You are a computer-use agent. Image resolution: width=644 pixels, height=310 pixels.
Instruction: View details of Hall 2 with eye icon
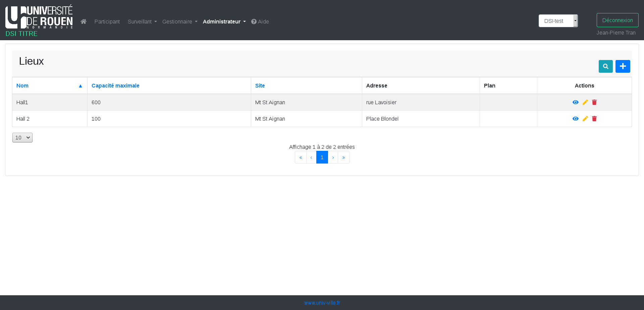[576, 119]
